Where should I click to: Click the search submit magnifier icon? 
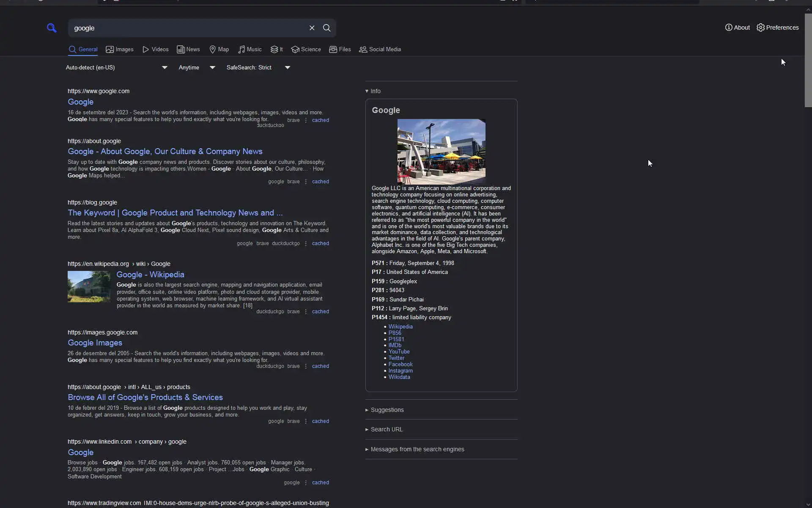(x=326, y=28)
